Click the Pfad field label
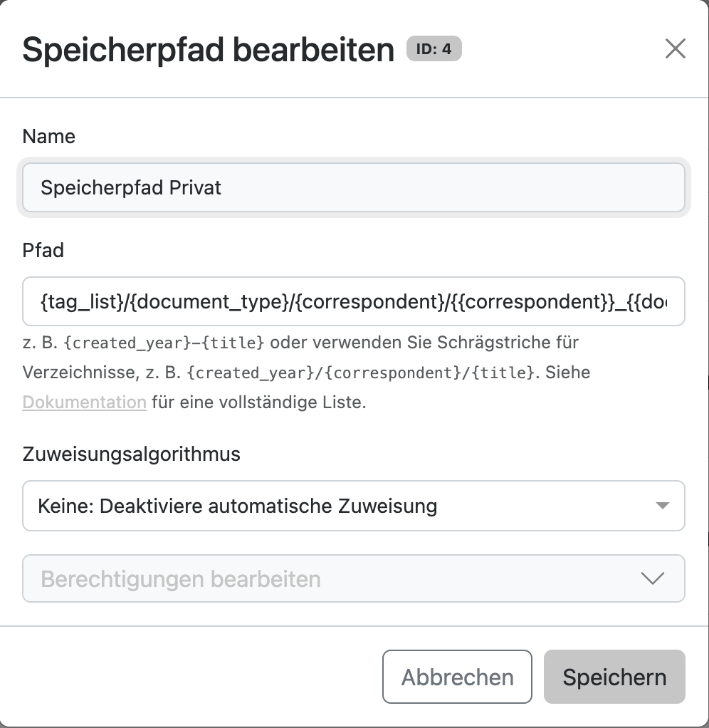Image resolution: width=709 pixels, height=728 pixels. coord(43,250)
